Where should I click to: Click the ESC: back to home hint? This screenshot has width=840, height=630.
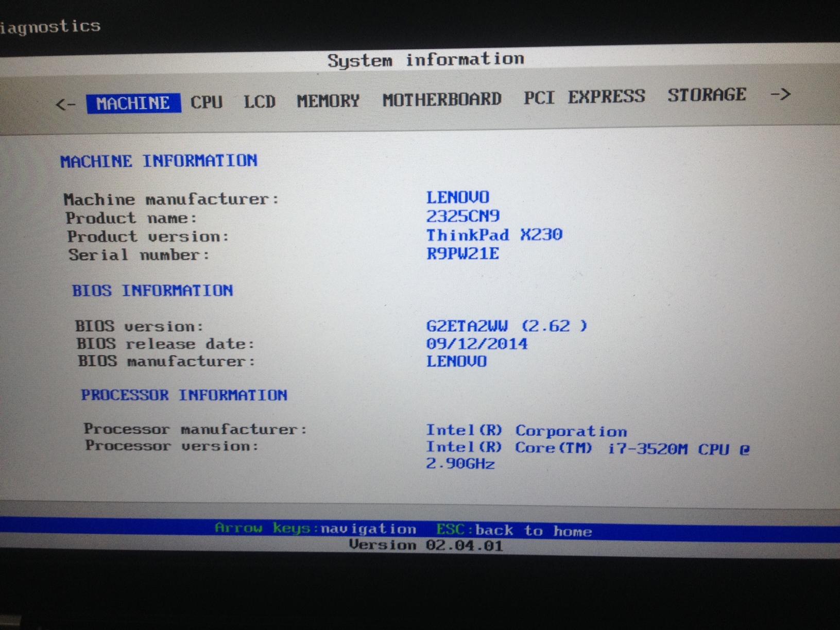pos(514,531)
